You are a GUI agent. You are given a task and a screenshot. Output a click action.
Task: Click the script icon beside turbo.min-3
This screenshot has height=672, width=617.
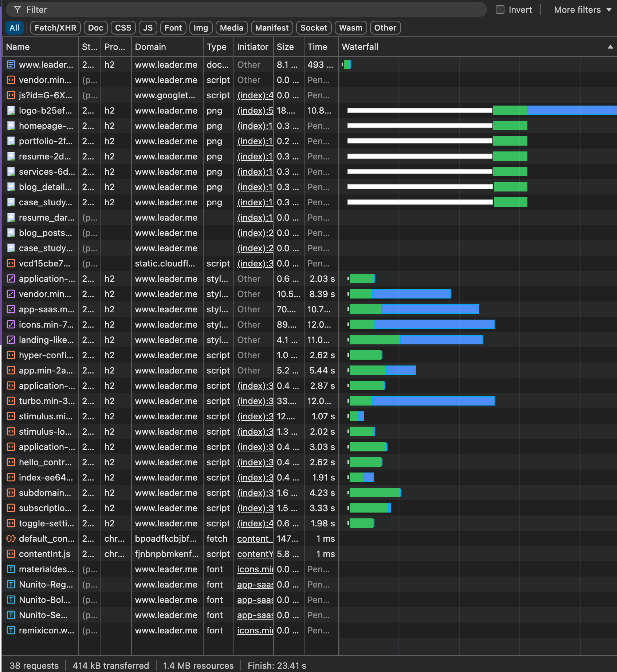[x=11, y=401]
